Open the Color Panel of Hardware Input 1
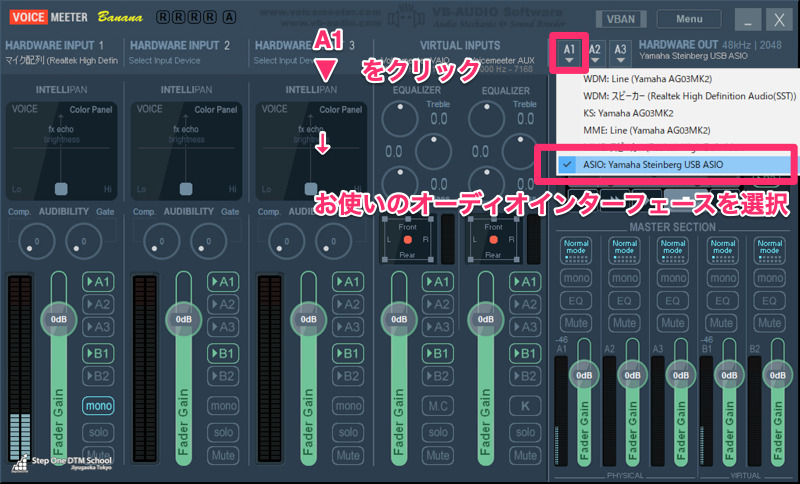Viewport: 800px width, 484px height. click(x=90, y=110)
